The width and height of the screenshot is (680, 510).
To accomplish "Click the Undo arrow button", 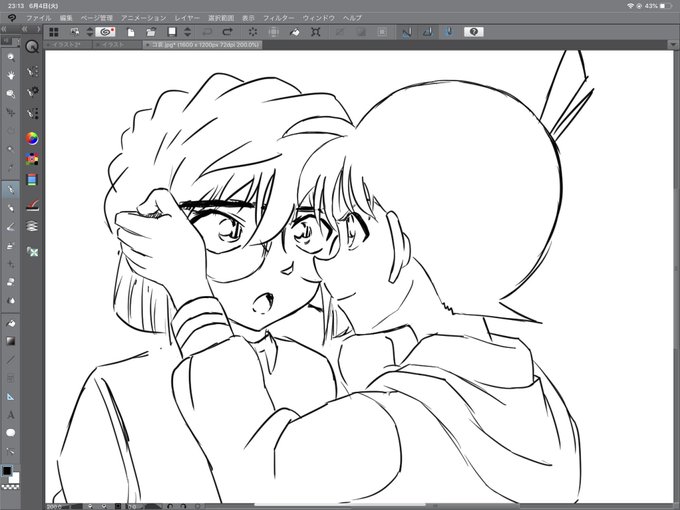I will (x=207, y=32).
